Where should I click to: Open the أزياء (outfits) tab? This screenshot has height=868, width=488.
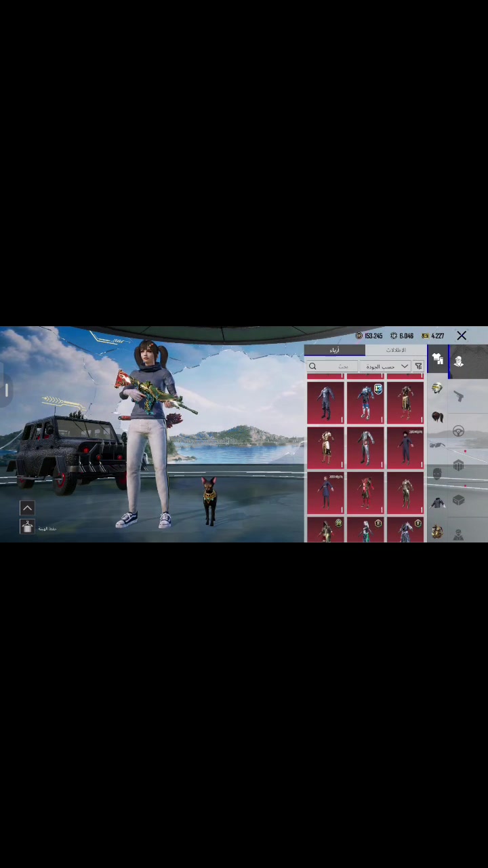[x=335, y=350]
